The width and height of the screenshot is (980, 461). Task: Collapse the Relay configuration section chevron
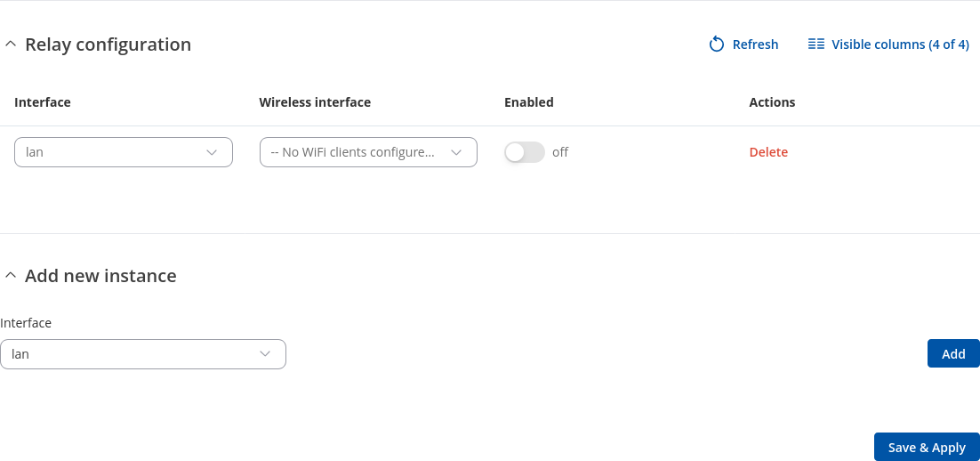[11, 44]
